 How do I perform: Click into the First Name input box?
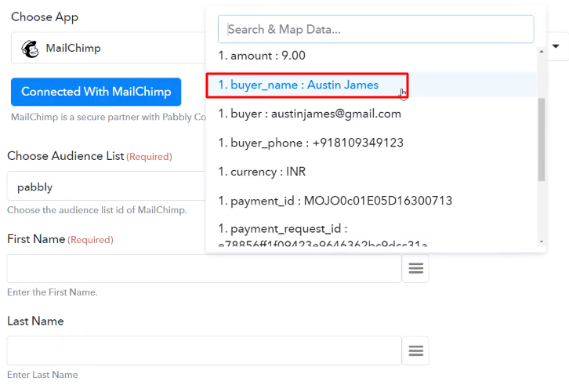[x=205, y=269]
